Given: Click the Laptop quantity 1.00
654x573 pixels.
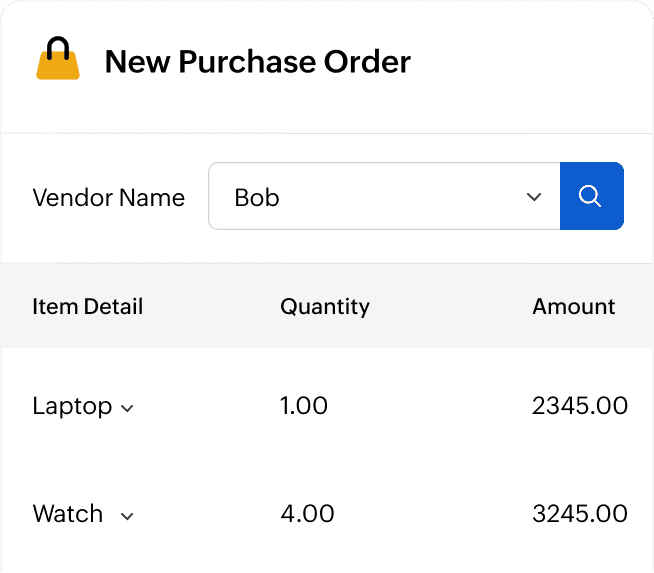Looking at the screenshot, I should click(x=304, y=406).
